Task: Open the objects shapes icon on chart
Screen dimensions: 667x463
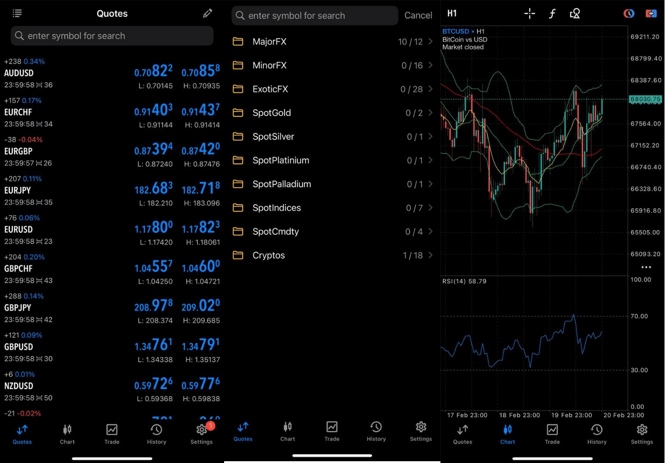Action: point(575,14)
